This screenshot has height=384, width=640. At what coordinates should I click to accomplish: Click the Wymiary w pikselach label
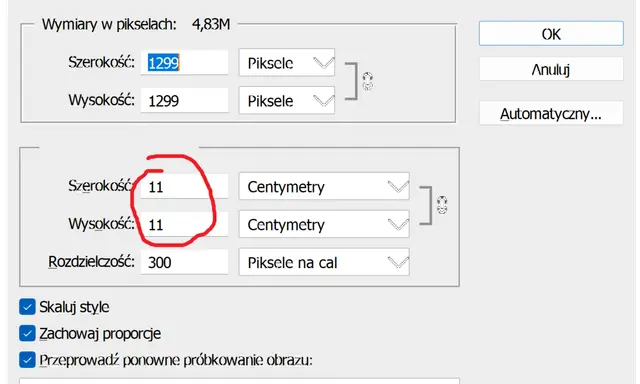click(x=109, y=24)
